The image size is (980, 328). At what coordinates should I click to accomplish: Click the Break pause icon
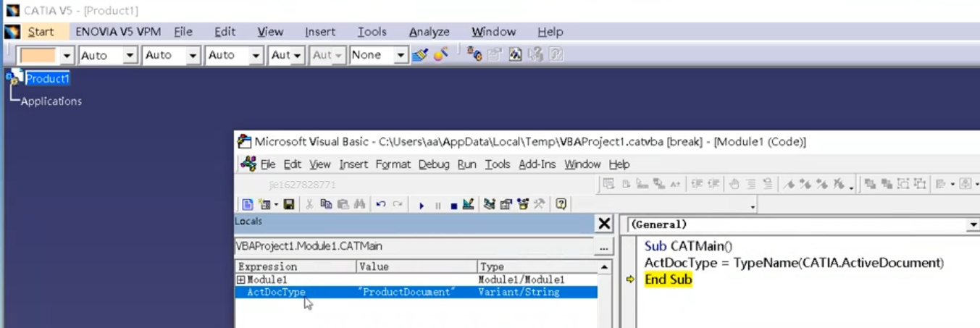click(438, 206)
